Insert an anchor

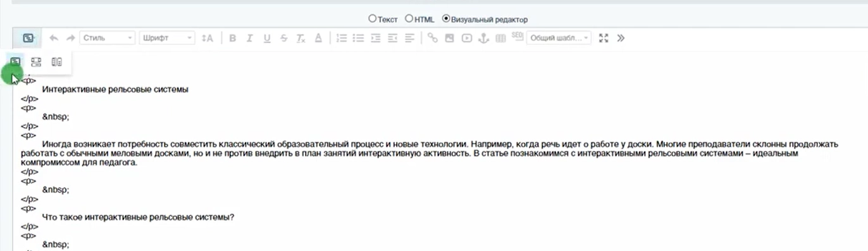tap(483, 38)
